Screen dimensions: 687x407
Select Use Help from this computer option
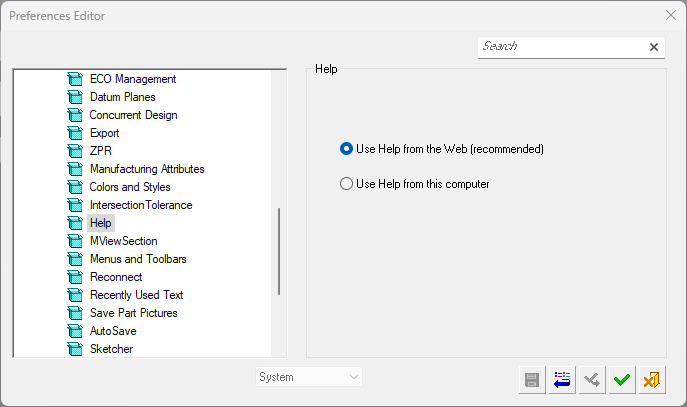pos(347,184)
